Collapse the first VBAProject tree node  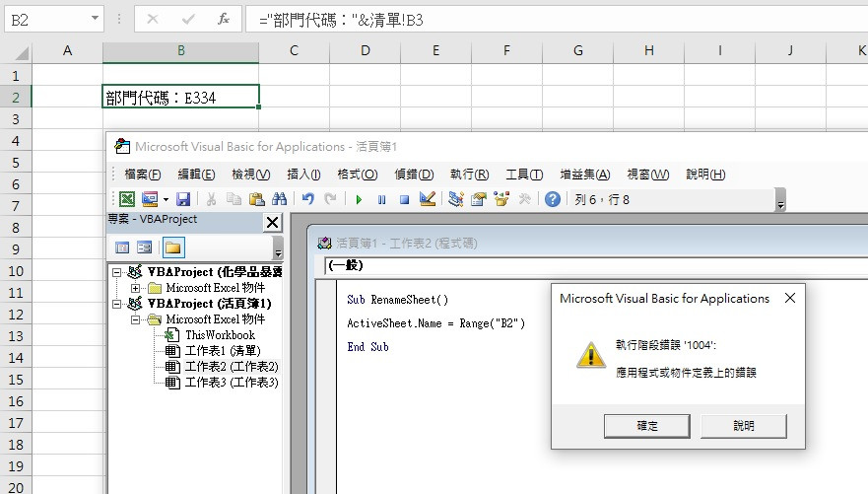[x=117, y=272]
